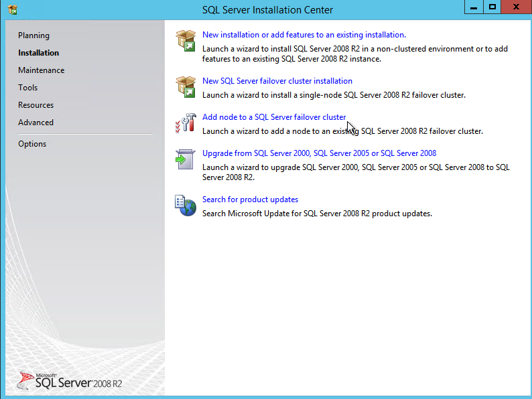
Task: Maximize the Installation Center window
Action: pyautogui.click(x=492, y=7)
